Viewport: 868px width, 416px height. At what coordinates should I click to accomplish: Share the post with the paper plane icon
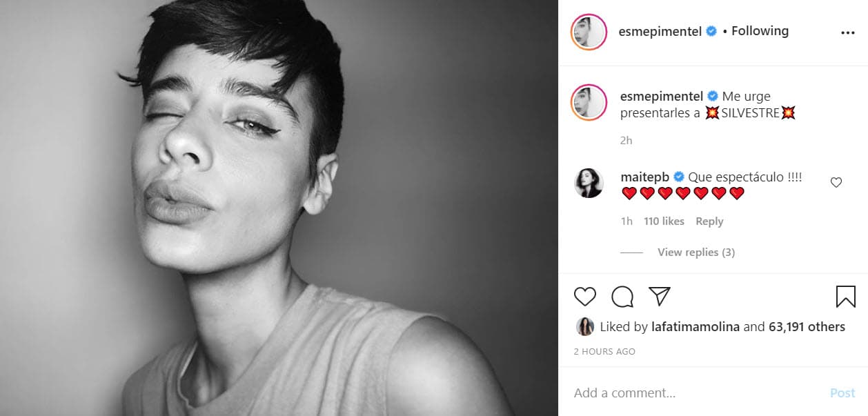[x=660, y=297]
